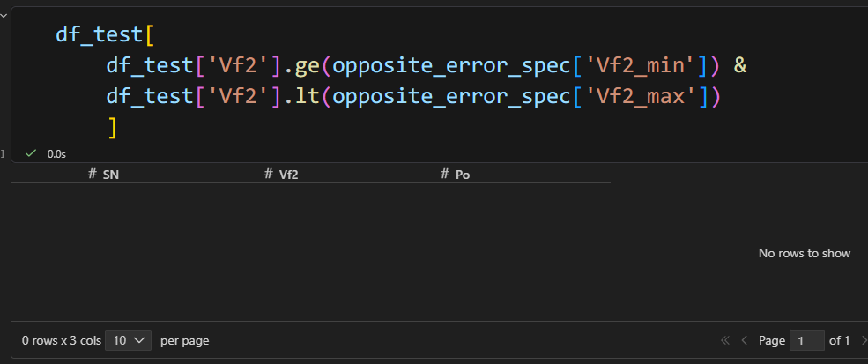Click the cell execution success checkmark
868x364 pixels.
(31, 153)
